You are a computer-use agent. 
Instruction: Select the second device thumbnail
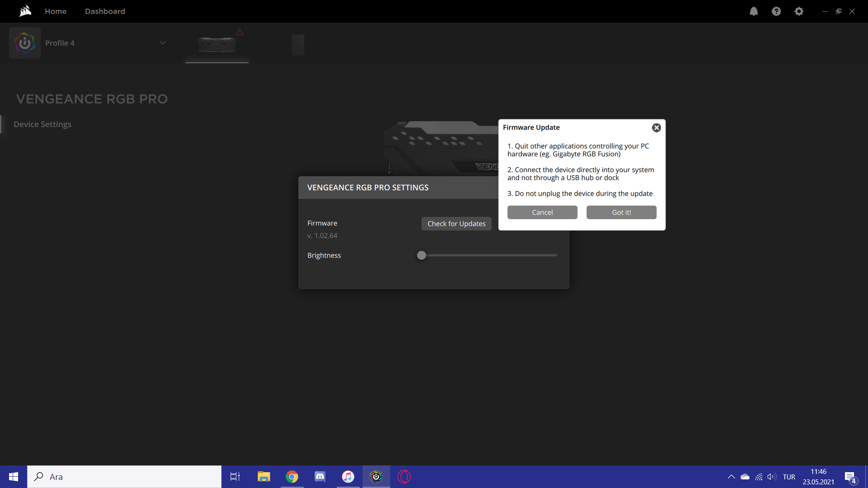298,45
